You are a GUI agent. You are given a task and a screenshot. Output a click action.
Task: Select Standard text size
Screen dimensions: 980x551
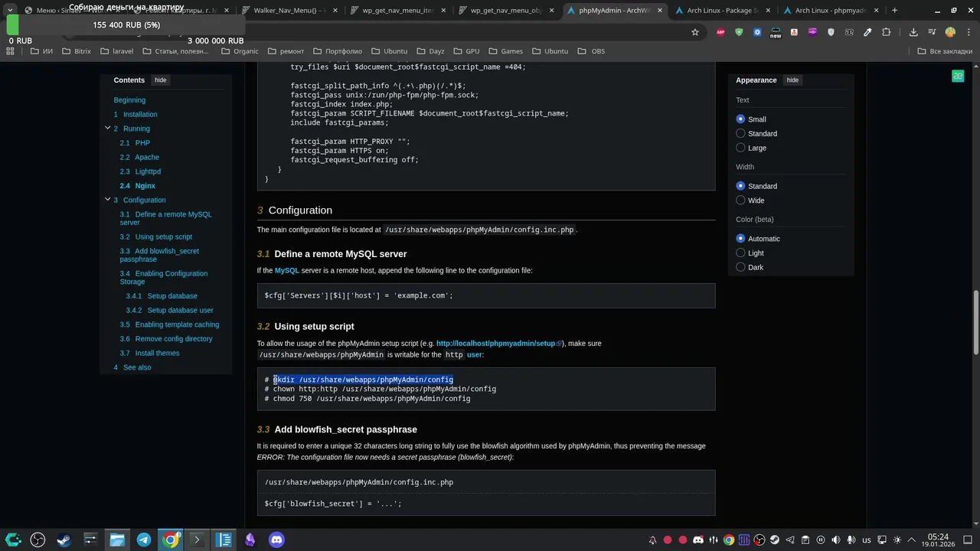(x=740, y=134)
